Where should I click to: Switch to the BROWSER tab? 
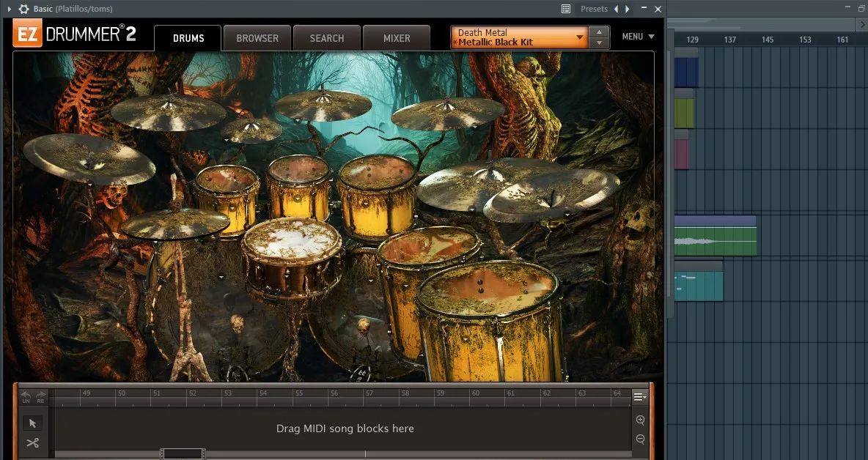(x=257, y=38)
